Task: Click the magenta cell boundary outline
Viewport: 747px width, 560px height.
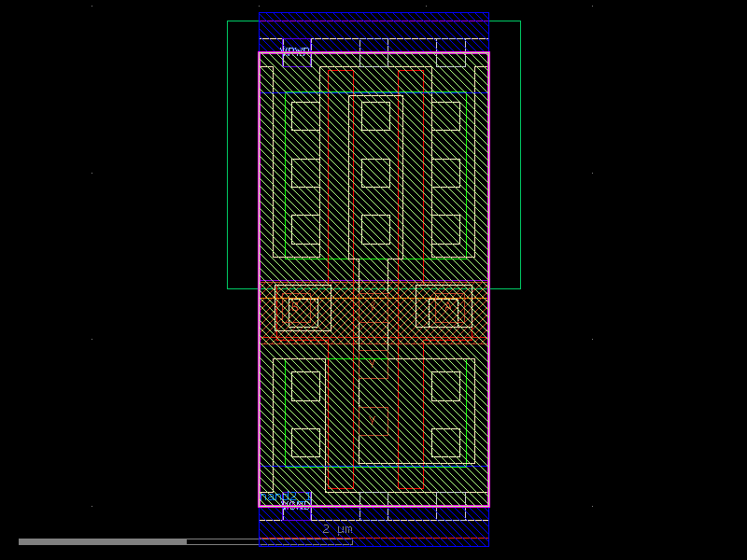Action: tap(259, 187)
